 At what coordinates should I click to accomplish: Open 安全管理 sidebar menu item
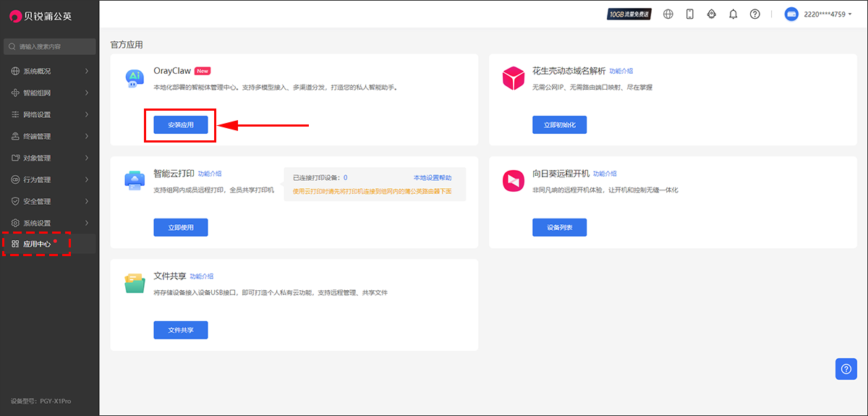[49, 201]
